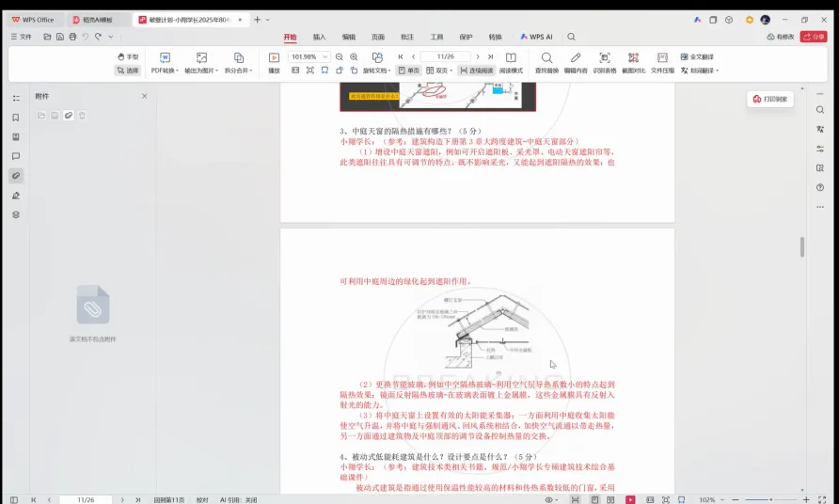Click Recognize Table (识别表格) tool
The height and width of the screenshot is (504, 839).
pyautogui.click(x=605, y=63)
